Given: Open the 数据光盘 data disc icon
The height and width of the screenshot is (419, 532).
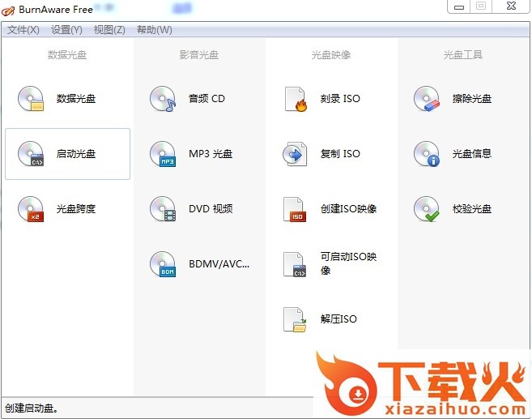Looking at the screenshot, I should click(31, 99).
